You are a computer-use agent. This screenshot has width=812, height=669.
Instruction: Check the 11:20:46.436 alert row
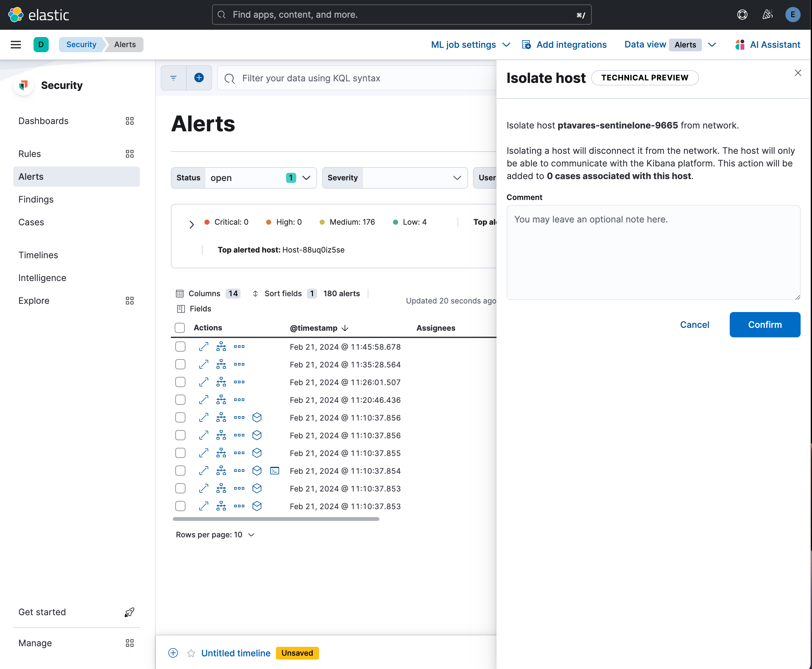click(x=180, y=400)
